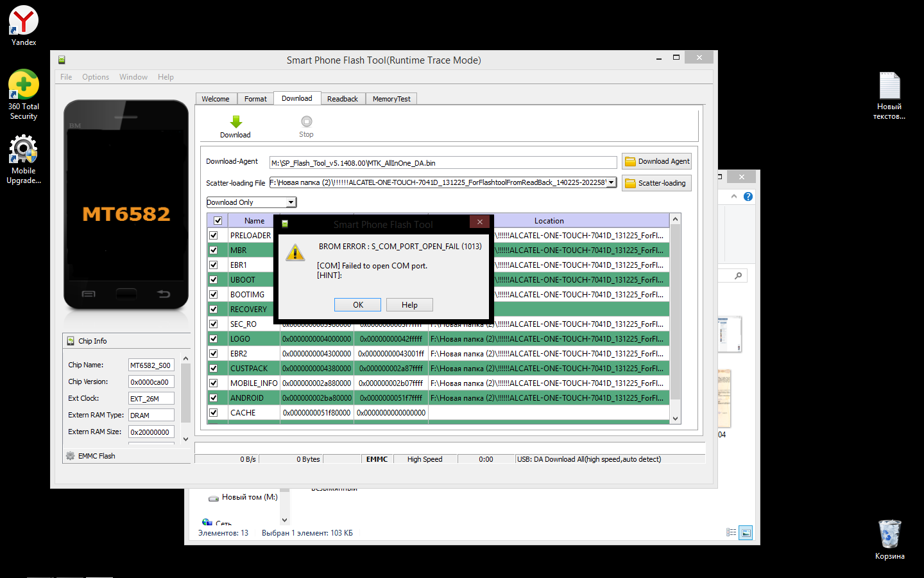Uncheck the LOGO checkbox
Viewport: 924px width, 578px height.
[x=214, y=338]
